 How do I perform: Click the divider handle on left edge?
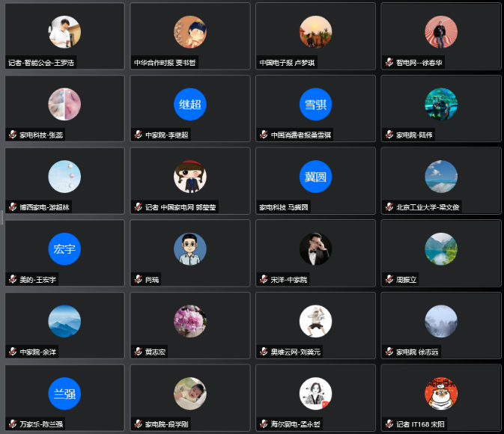pos(1,218)
